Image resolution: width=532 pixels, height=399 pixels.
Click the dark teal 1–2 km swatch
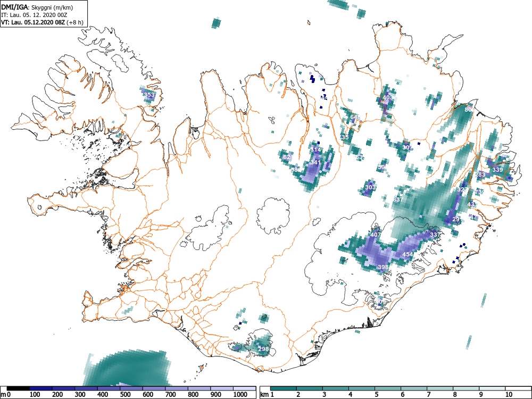284,388
